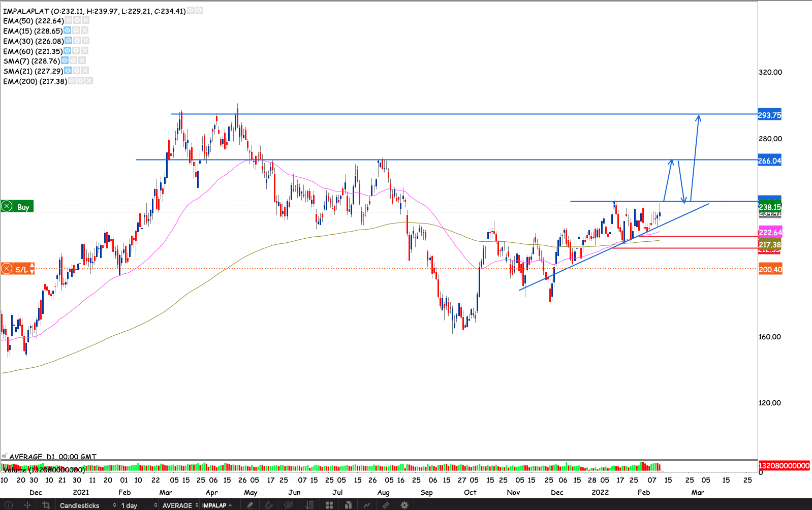Open settings gear in bottom toolbar

(404, 505)
